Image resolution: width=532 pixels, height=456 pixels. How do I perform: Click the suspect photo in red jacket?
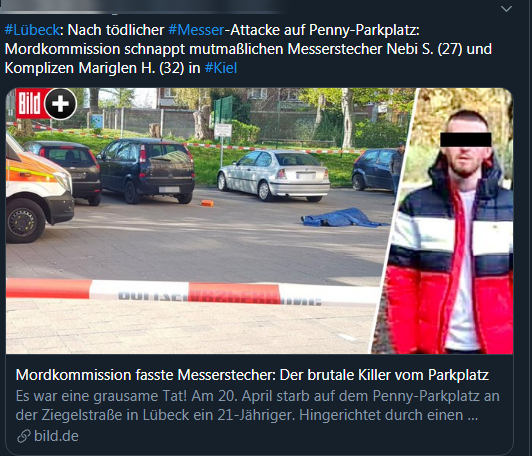pos(448,221)
